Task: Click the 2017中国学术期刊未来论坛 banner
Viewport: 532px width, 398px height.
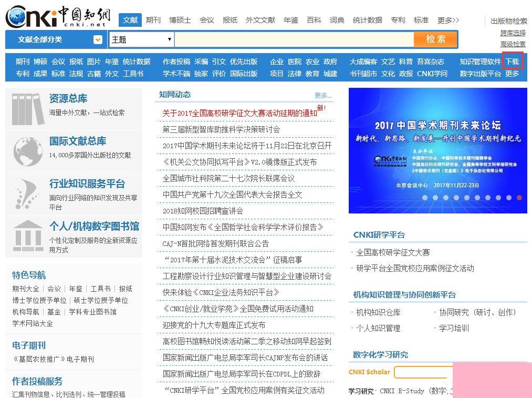Action: coord(437,150)
